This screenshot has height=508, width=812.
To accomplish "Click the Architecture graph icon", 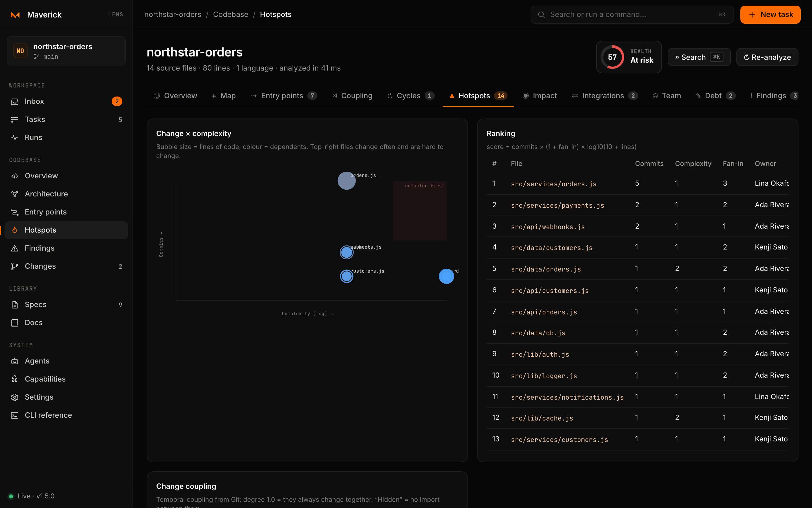I will point(15,194).
